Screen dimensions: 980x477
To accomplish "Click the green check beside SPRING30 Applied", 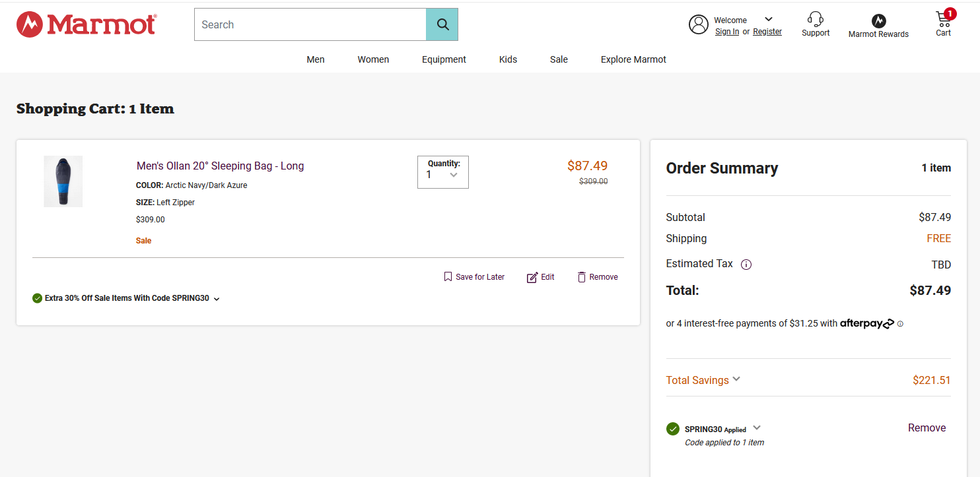I will click(x=673, y=429).
